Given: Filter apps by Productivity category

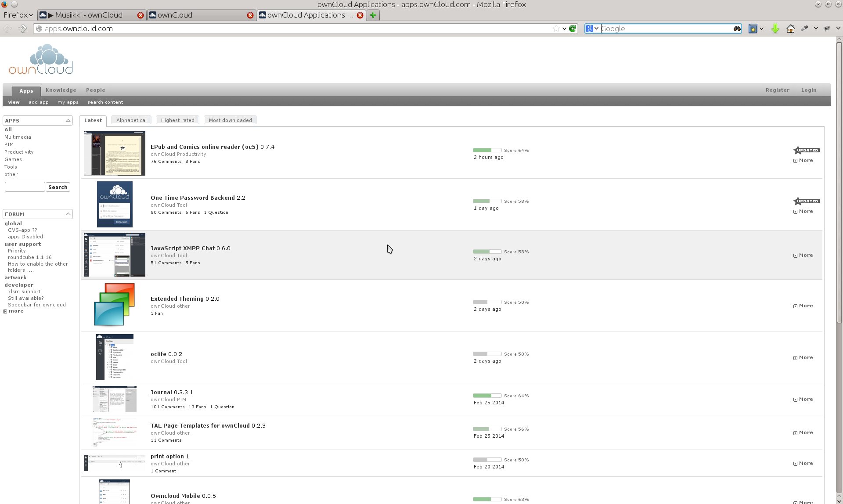Looking at the screenshot, I should pos(19,152).
